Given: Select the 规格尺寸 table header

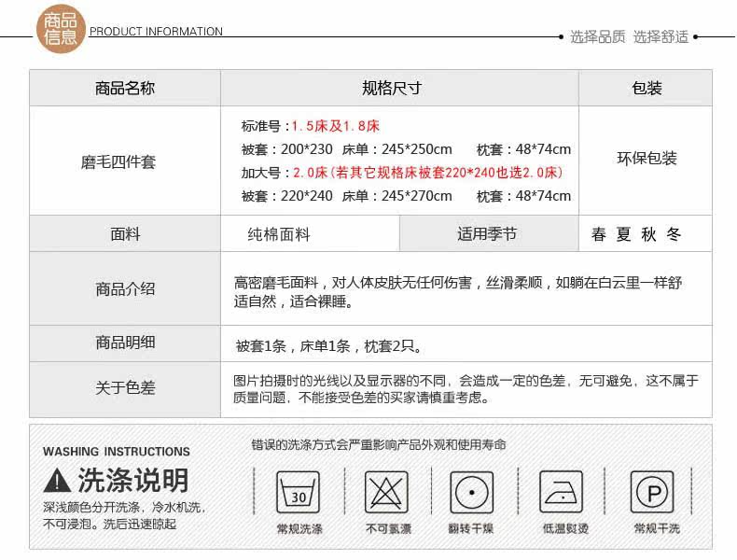Looking at the screenshot, I should click(x=392, y=89).
